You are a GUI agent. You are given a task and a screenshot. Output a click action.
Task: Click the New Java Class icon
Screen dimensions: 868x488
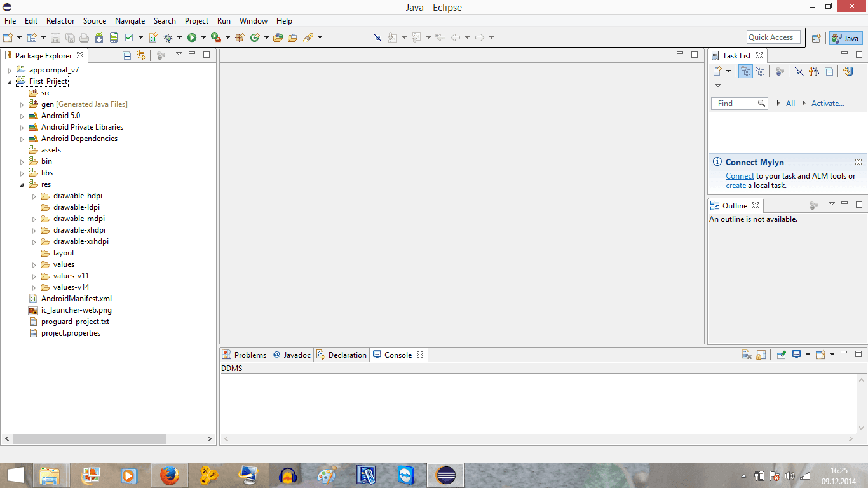point(255,37)
